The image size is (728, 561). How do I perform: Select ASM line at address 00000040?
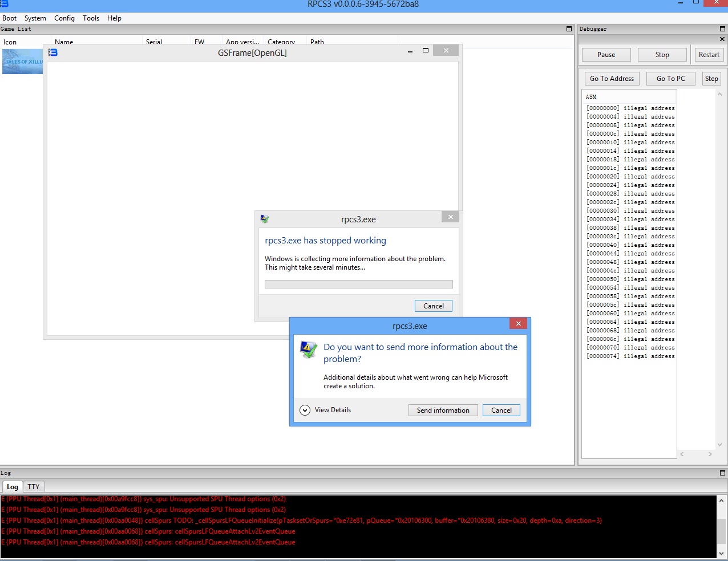[x=630, y=245]
